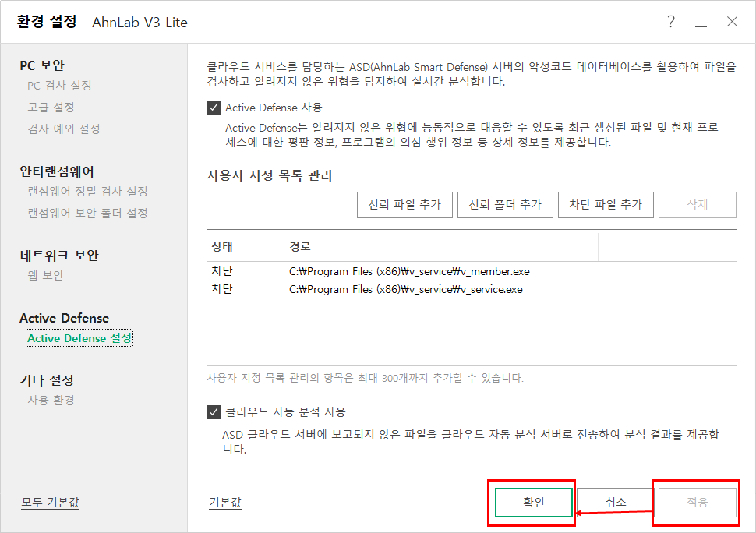Click the Active Defense section heading
This screenshot has width=756, height=533.
(x=64, y=318)
